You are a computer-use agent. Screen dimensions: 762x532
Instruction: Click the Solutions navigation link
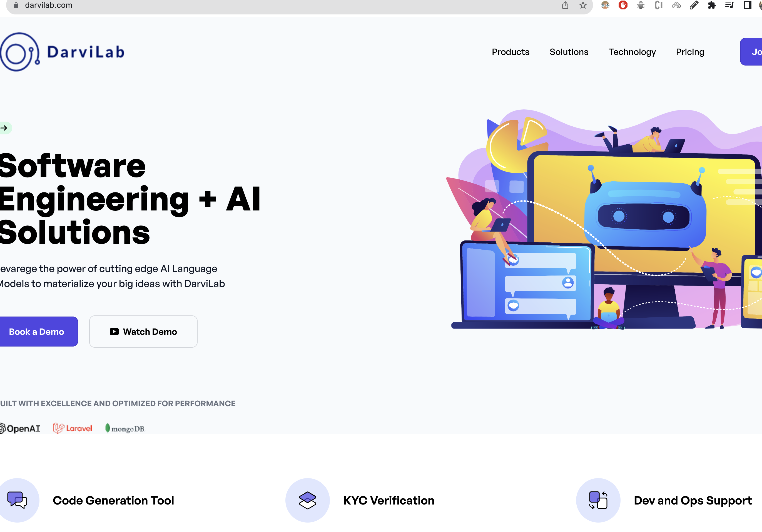click(x=569, y=52)
